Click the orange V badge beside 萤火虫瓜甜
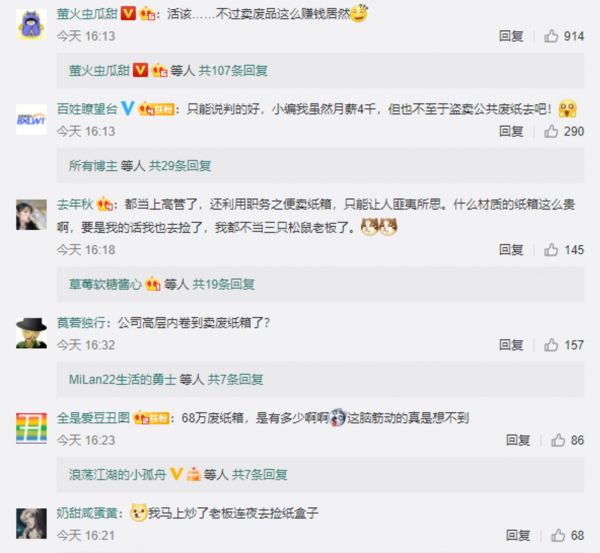The height and width of the screenshot is (553, 600). tap(128, 14)
